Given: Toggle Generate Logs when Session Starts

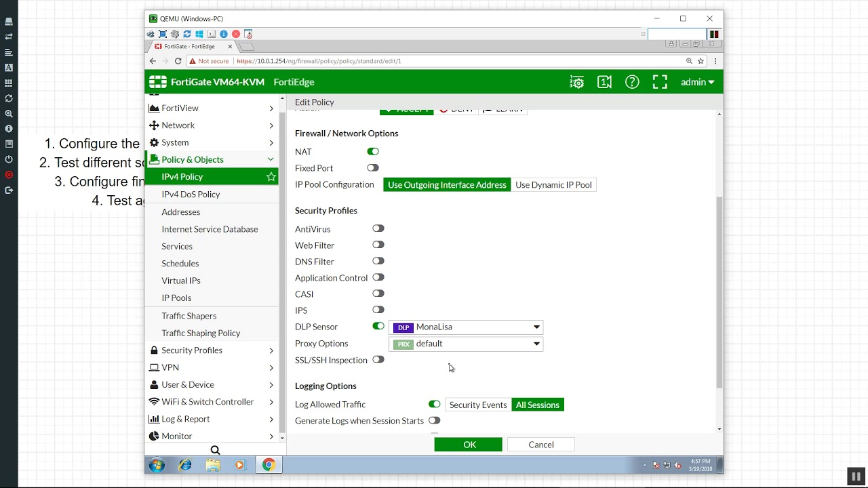Looking at the screenshot, I should 435,421.
